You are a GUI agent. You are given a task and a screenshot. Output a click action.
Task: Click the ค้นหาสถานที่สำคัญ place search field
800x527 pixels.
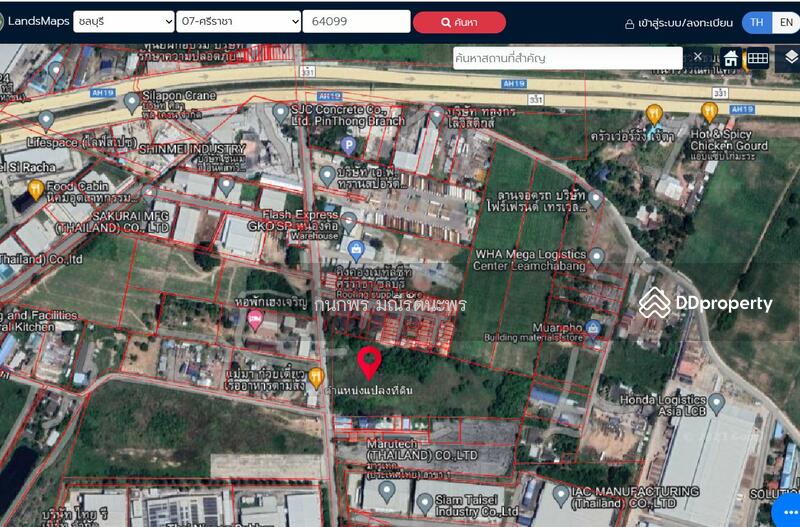[x=567, y=58]
